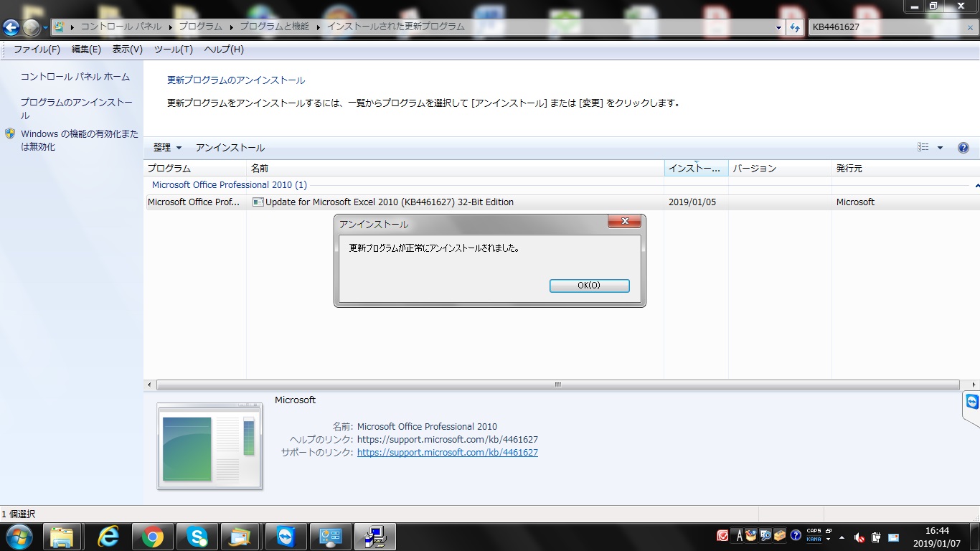Open TeamViewer from the taskbar

click(x=286, y=537)
